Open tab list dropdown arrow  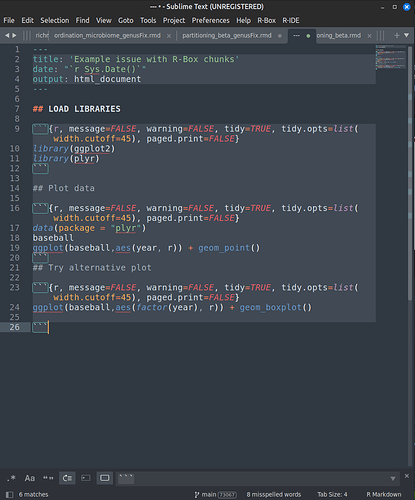406,35
